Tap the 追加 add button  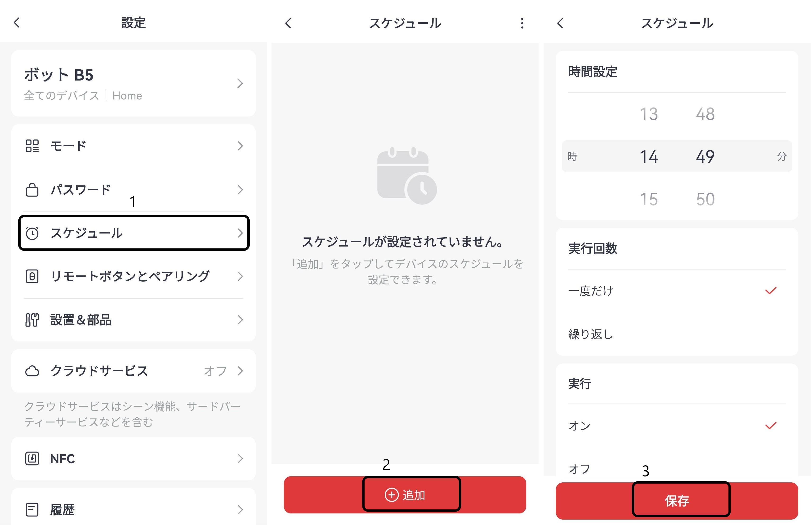pyautogui.click(x=405, y=495)
